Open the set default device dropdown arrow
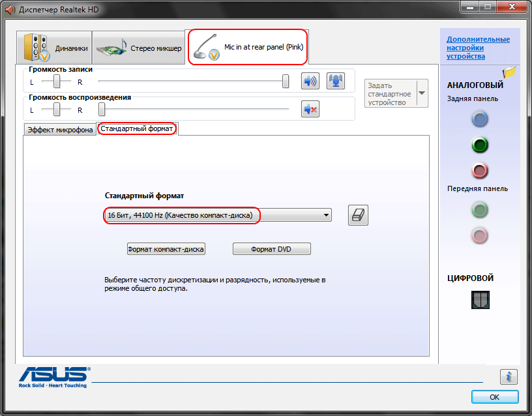This screenshot has height=416, width=532. point(421,93)
